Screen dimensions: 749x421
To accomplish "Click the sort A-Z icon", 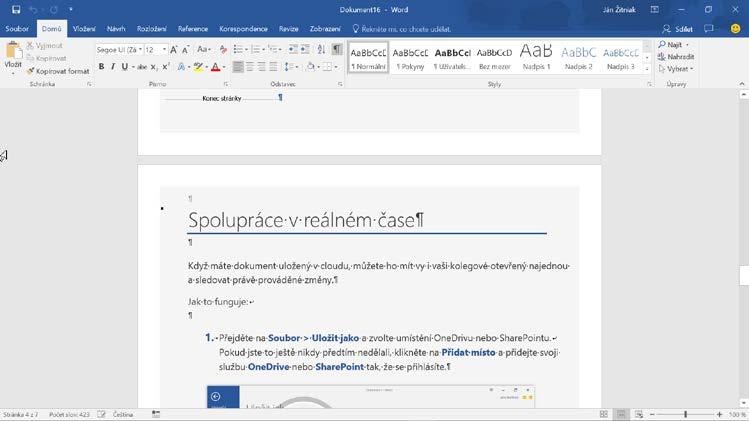I will point(321,49).
